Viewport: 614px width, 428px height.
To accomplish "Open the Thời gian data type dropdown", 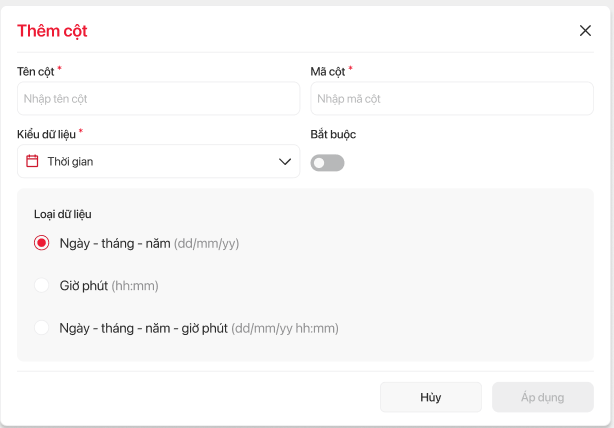I will pyautogui.click(x=158, y=161).
